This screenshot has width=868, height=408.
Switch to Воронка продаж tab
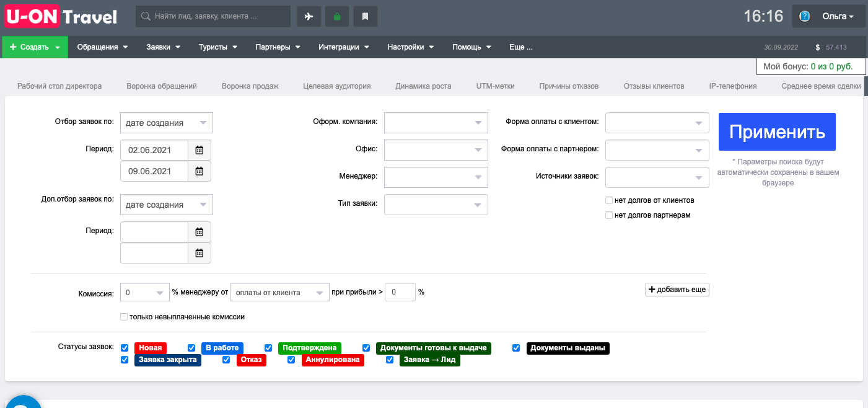[250, 86]
